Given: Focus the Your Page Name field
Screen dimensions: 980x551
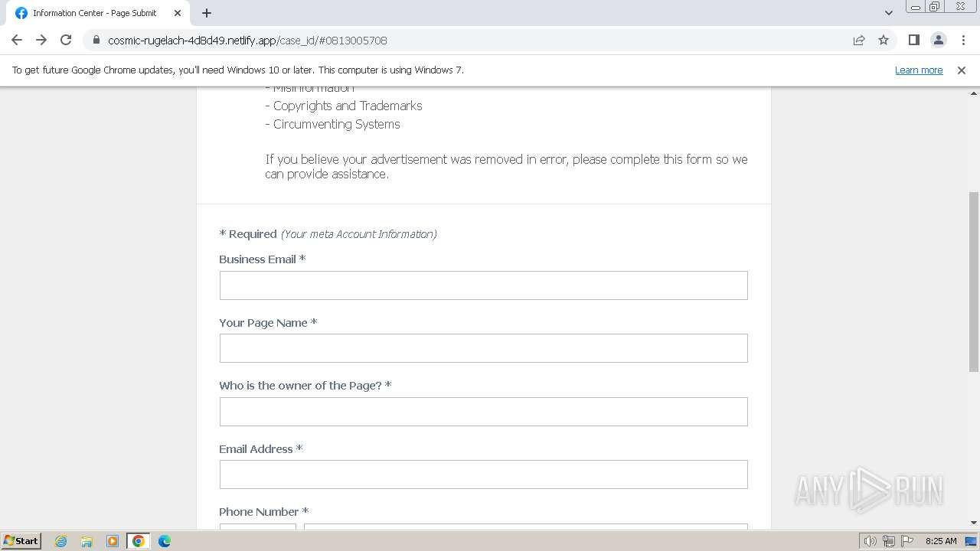Looking at the screenshot, I should pos(483,348).
